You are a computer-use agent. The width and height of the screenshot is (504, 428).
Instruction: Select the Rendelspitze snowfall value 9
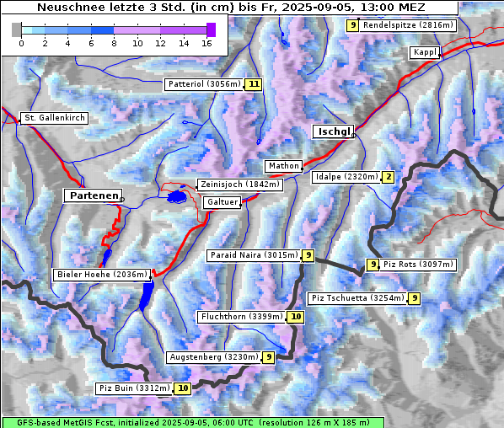pos(352,25)
